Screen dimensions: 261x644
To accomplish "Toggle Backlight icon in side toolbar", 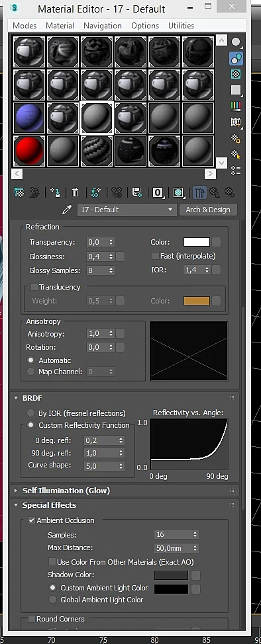I will (x=236, y=59).
